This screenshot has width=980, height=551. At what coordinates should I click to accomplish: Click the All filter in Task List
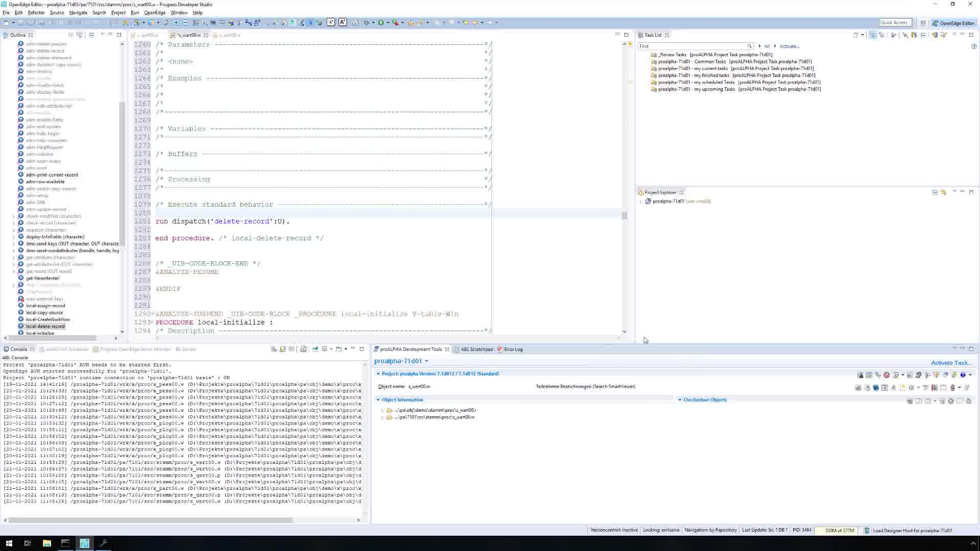click(767, 46)
